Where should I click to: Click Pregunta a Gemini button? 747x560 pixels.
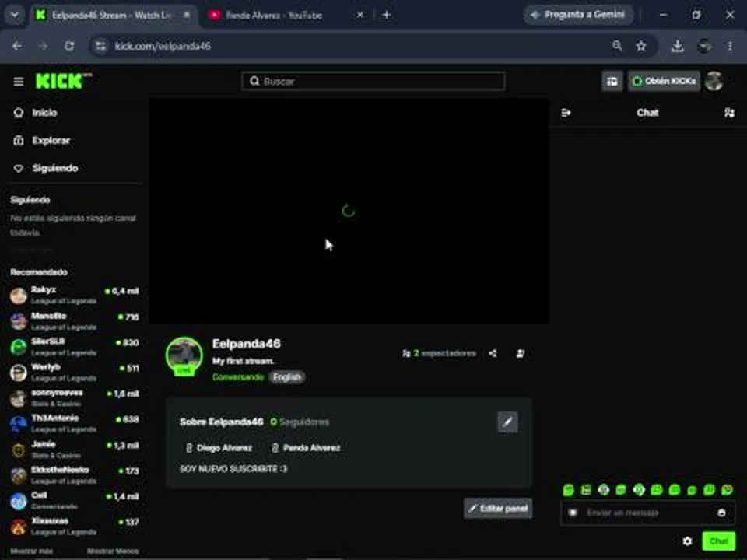click(x=578, y=16)
